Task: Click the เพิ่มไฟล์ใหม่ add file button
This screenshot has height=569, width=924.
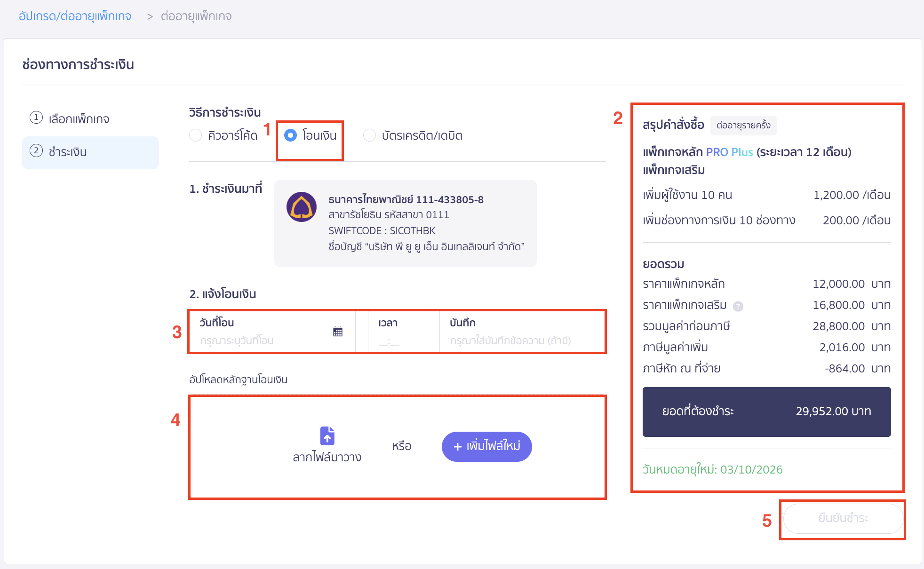Action: pyautogui.click(x=486, y=446)
